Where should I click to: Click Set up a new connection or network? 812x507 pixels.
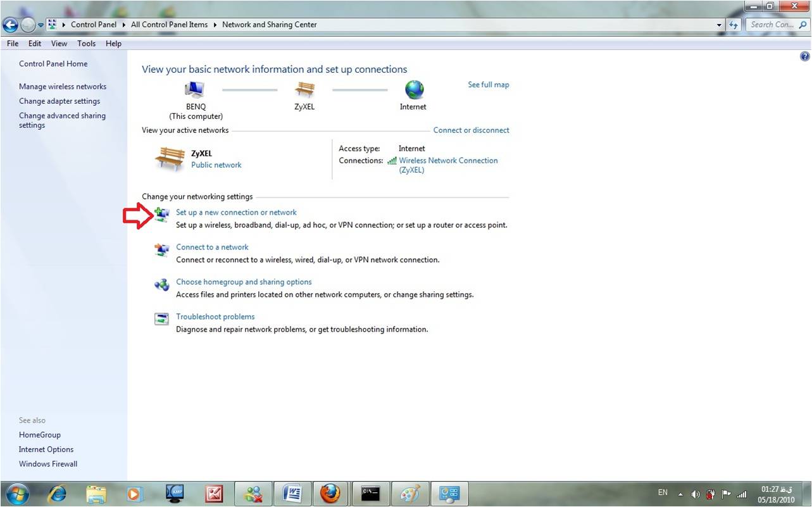[236, 213]
